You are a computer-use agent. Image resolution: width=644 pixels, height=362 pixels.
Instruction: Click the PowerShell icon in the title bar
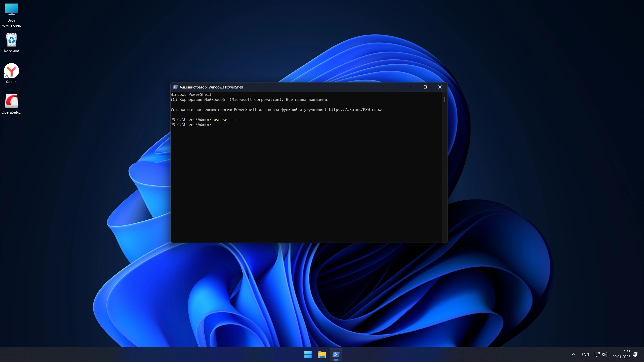pyautogui.click(x=175, y=87)
